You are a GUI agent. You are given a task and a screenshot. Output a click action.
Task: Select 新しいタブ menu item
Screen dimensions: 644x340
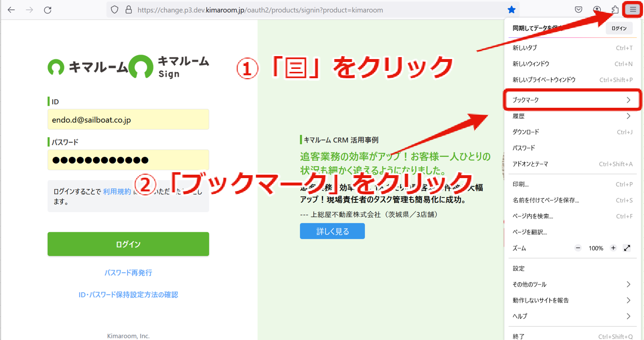click(572, 48)
